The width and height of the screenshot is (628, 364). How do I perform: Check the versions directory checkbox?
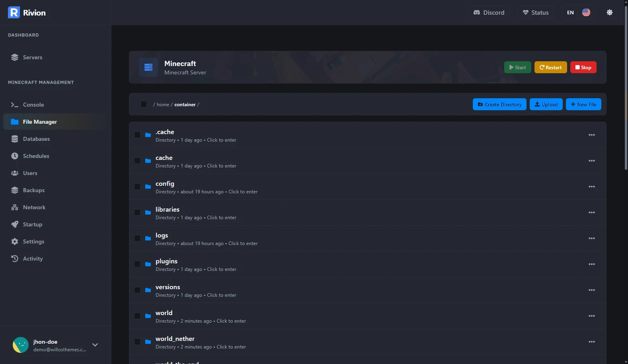tap(137, 290)
